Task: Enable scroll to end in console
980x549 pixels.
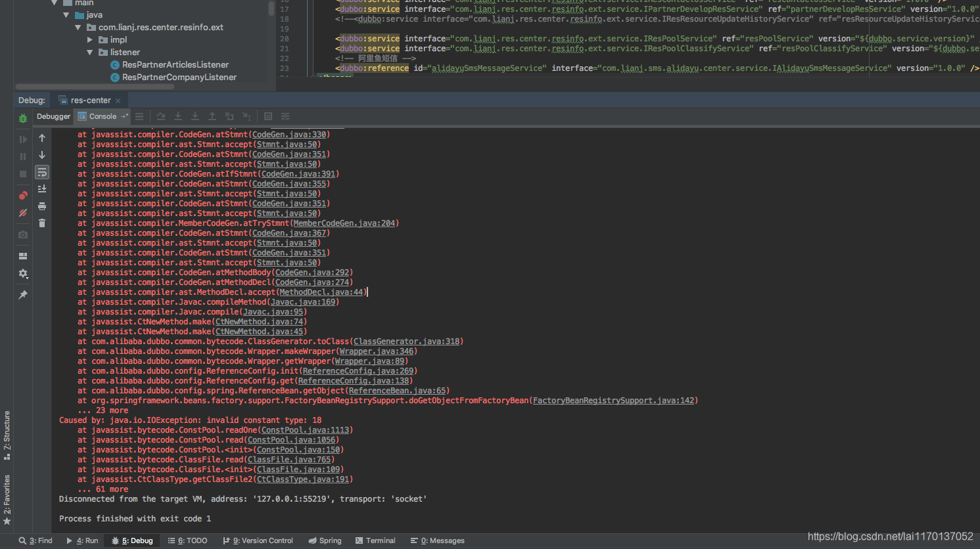Action: point(42,189)
